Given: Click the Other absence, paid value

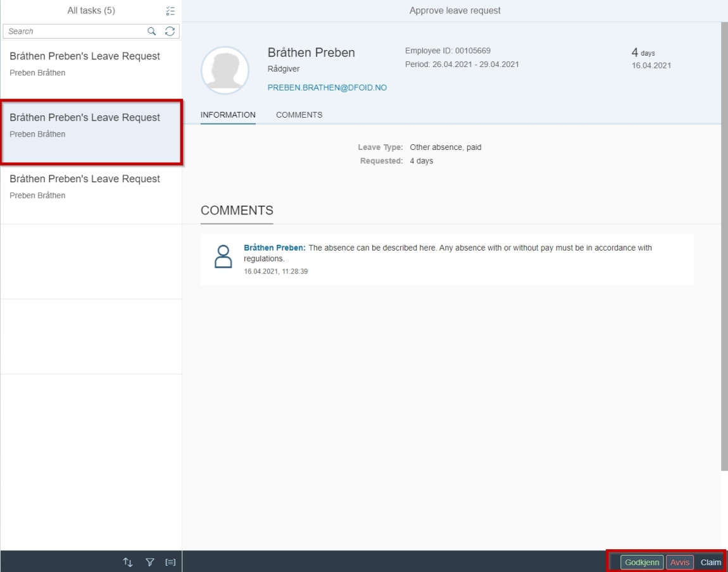Looking at the screenshot, I should point(445,147).
